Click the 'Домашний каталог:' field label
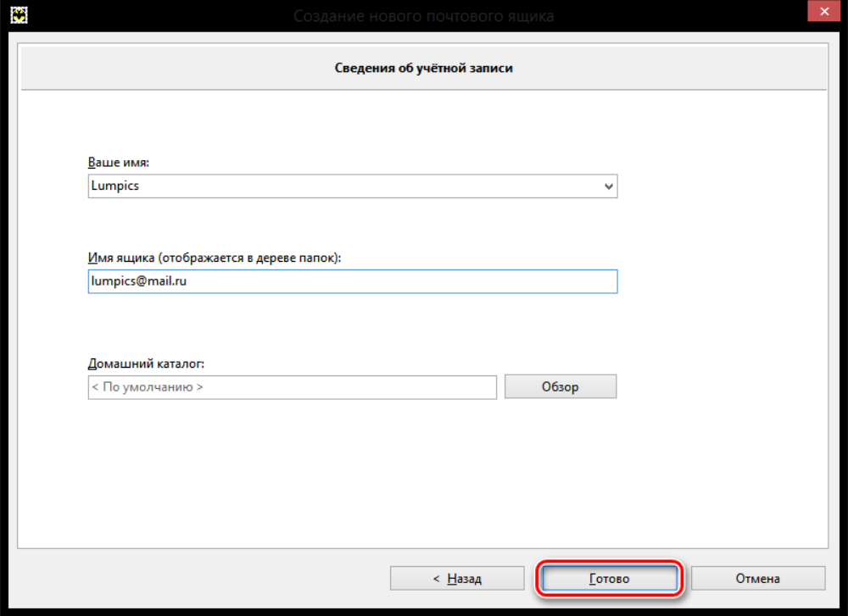Screen dimensions: 848x616 click(147, 363)
